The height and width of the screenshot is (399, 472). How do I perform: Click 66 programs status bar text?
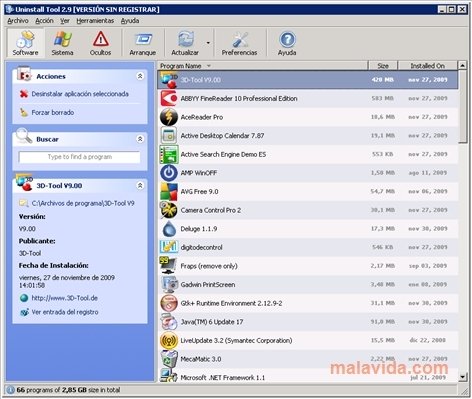click(x=68, y=390)
